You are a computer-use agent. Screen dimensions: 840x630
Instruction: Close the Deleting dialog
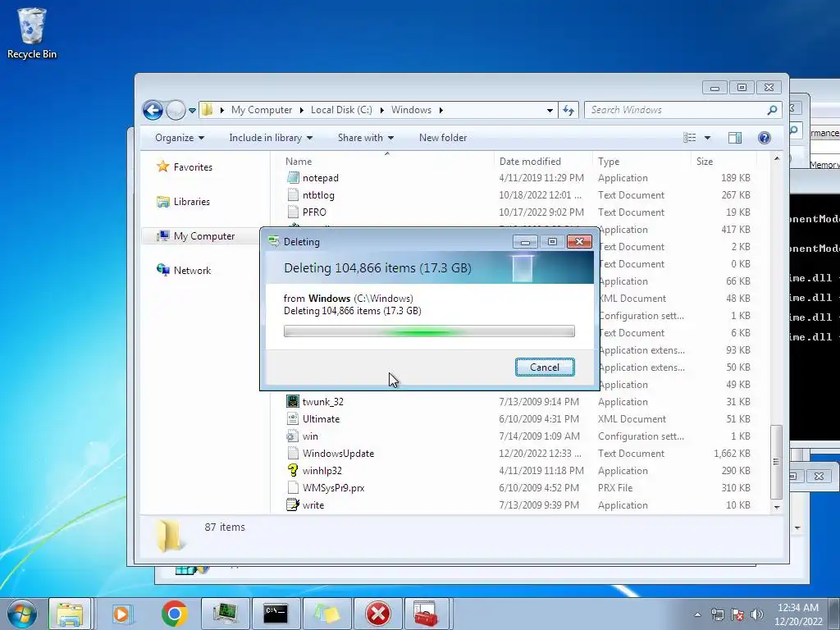pos(579,242)
